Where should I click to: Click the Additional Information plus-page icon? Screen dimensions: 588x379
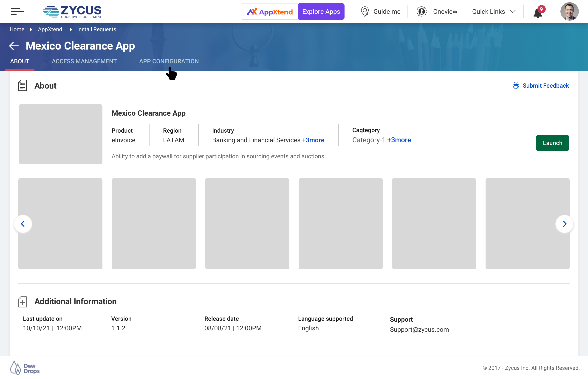coord(23,301)
